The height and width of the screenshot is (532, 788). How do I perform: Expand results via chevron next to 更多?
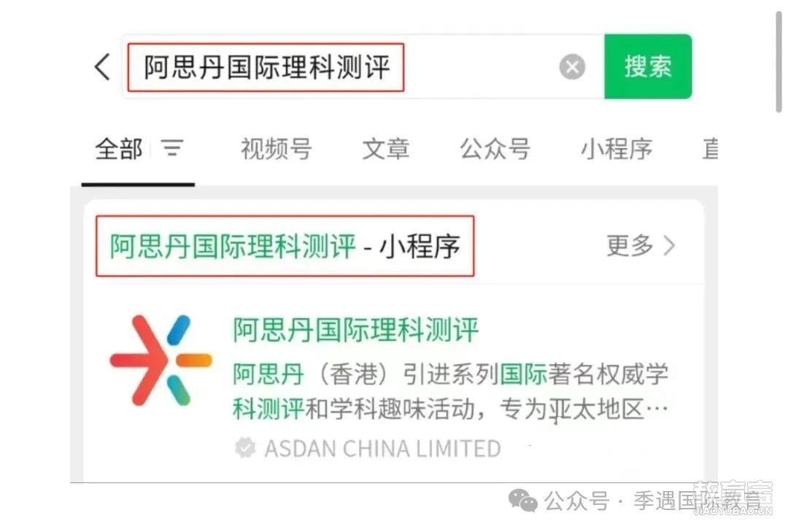pyautogui.click(x=669, y=245)
